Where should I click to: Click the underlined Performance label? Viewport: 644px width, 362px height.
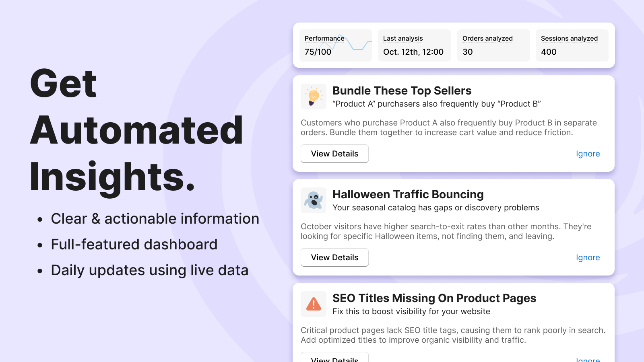324,38
